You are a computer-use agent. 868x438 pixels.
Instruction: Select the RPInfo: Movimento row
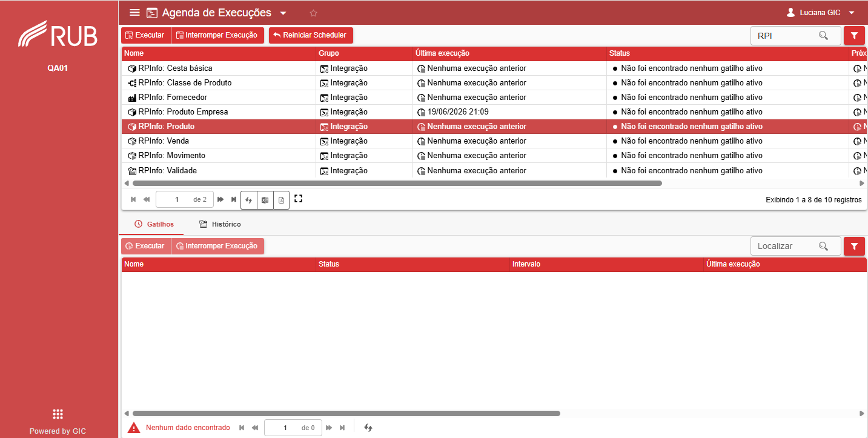point(494,156)
